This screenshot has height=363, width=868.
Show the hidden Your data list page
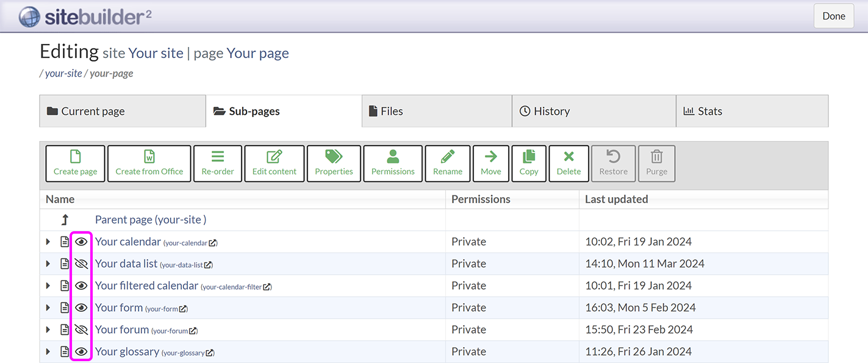coord(81,264)
